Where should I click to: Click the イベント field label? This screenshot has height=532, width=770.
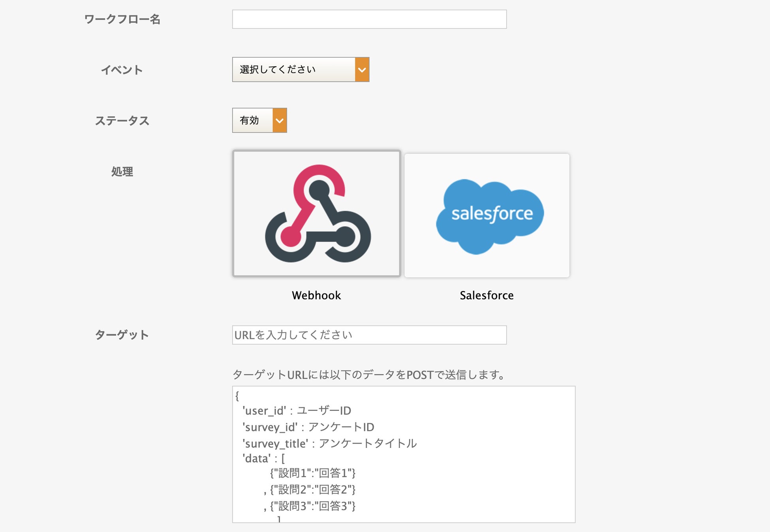(122, 70)
